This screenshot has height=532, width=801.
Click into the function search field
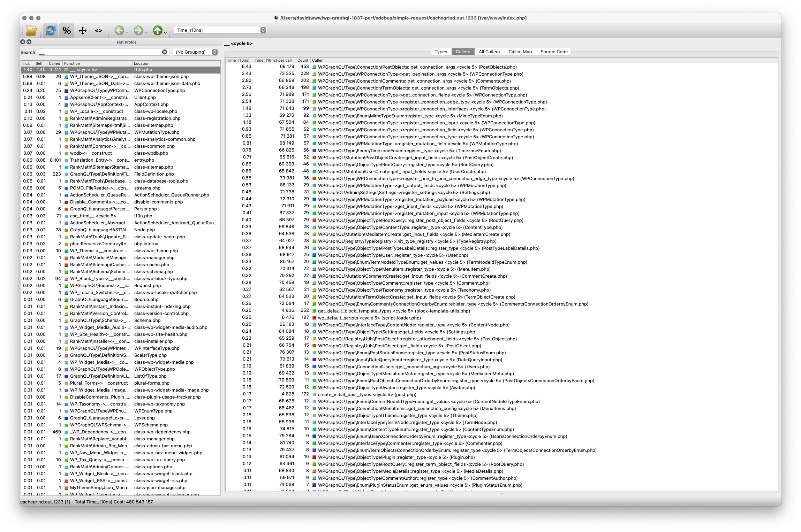(101, 52)
